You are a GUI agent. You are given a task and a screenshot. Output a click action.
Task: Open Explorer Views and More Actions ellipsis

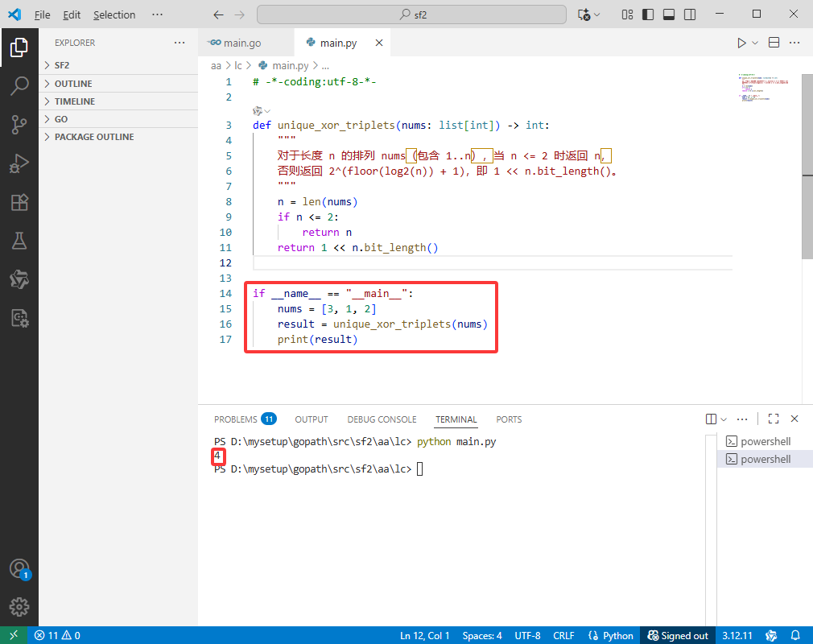point(180,43)
